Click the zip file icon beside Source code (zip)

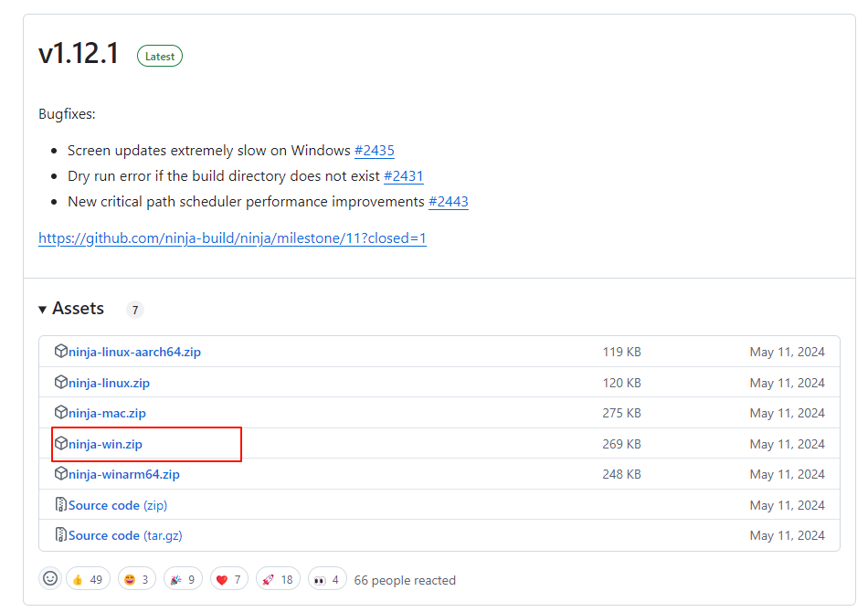[x=61, y=505]
